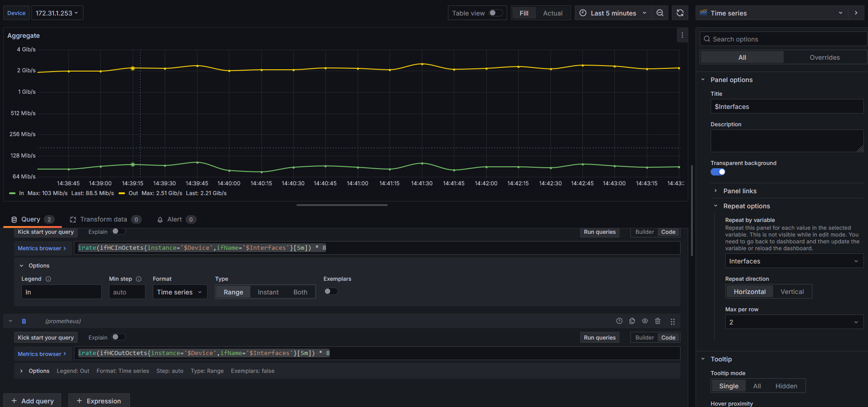Click the refresh dashboard icon
The image size is (868, 407).
(x=680, y=13)
